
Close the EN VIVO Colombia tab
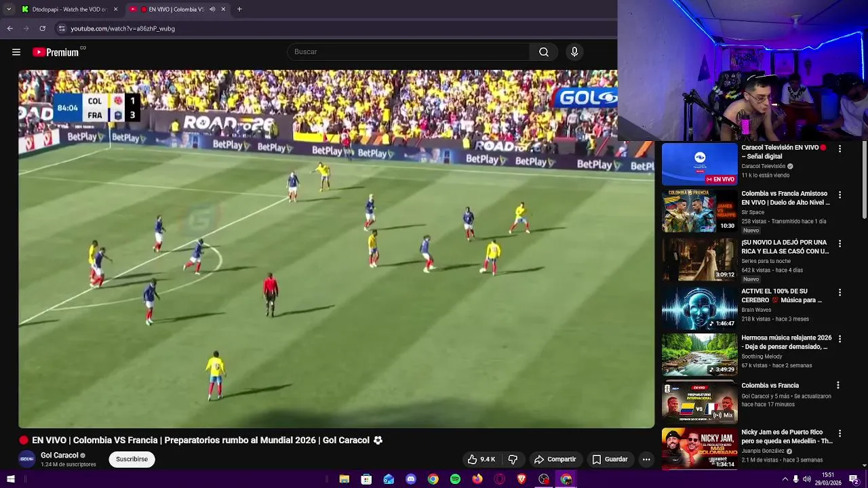coord(223,9)
